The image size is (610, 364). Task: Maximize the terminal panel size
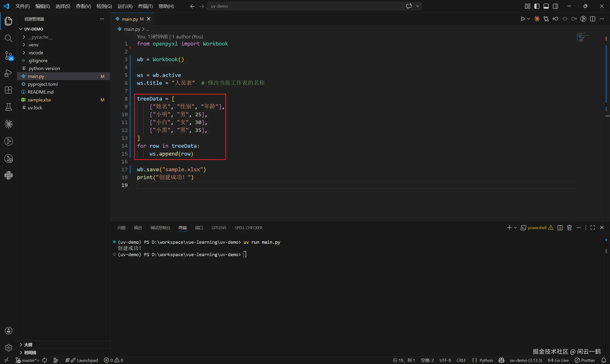click(x=593, y=228)
